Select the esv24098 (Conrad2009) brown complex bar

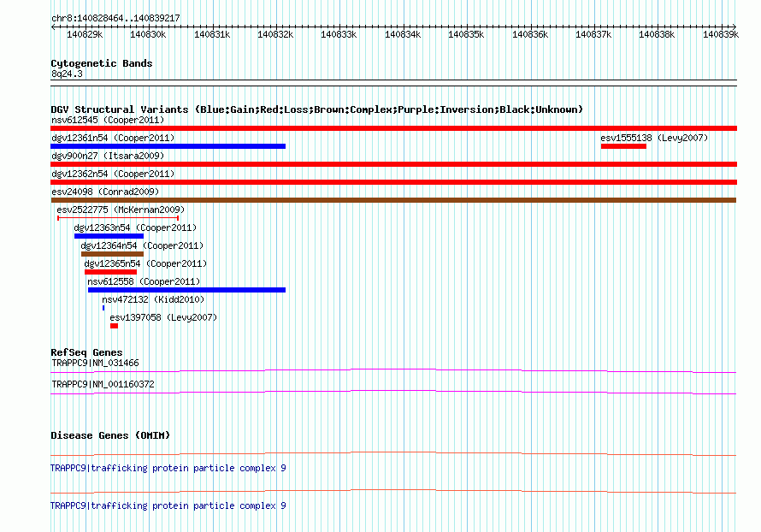click(393, 200)
